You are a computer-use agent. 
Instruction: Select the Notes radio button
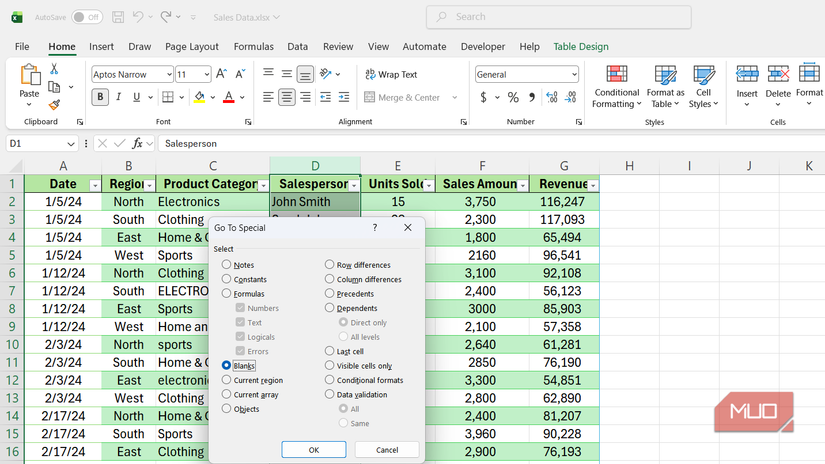(226, 264)
